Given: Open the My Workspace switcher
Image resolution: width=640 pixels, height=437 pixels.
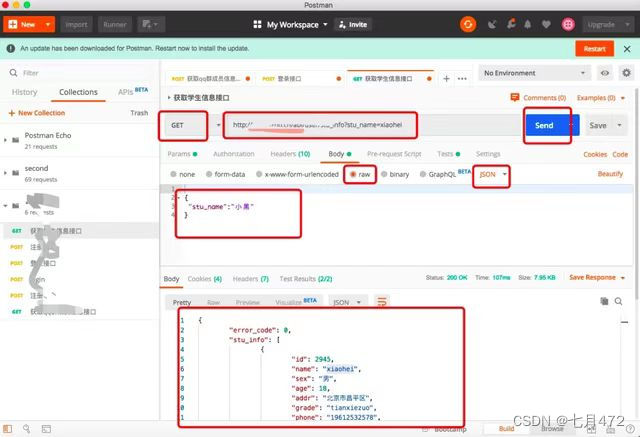Looking at the screenshot, I should click(290, 24).
